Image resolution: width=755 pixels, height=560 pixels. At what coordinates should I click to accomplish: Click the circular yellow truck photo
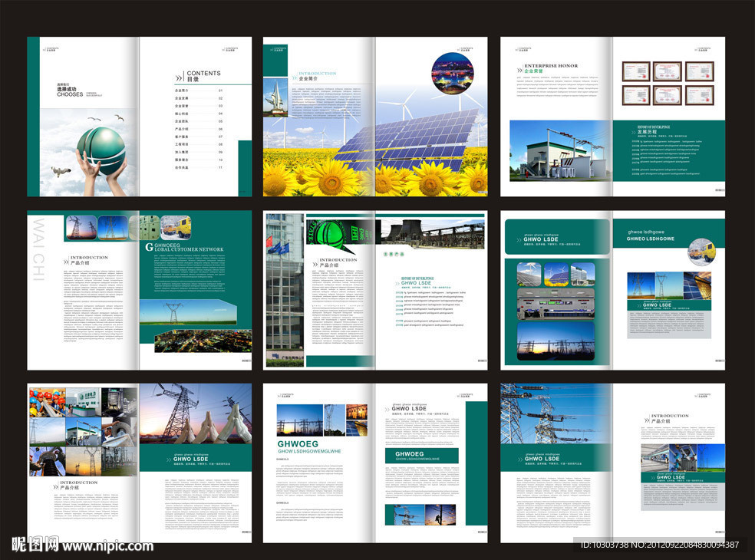pos(700,251)
